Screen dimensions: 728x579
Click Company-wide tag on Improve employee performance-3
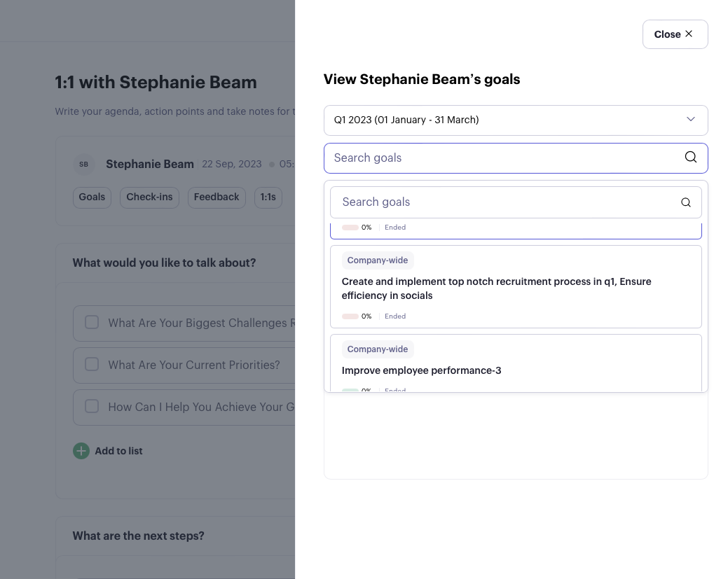tap(378, 349)
